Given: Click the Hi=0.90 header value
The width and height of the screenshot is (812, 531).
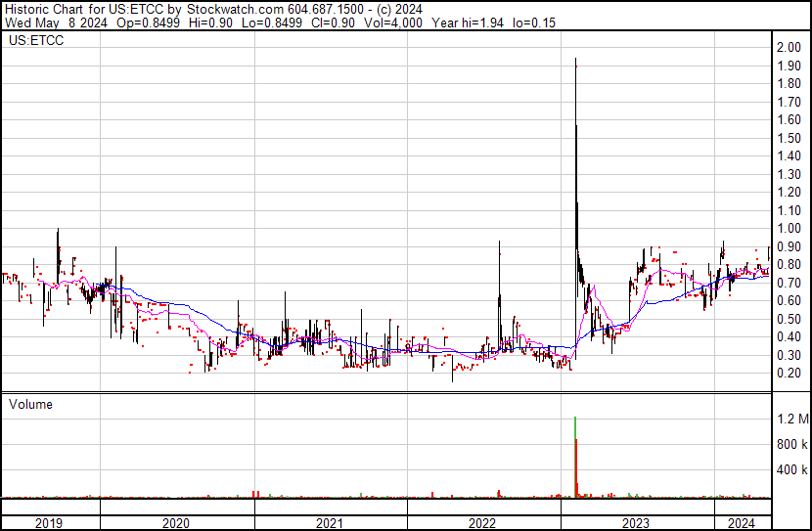Looking at the screenshot, I should coord(210,22).
